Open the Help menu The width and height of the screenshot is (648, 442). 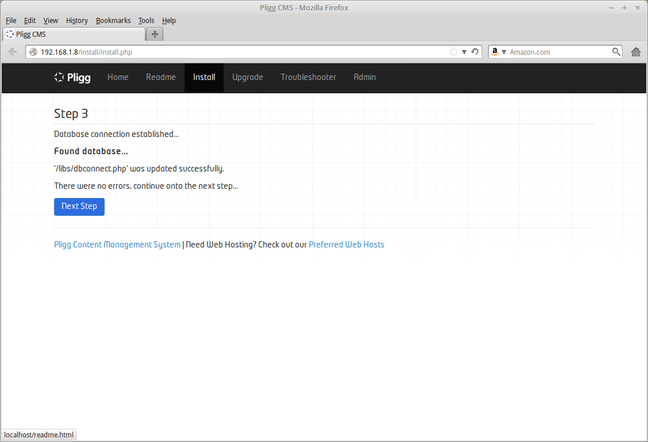click(x=169, y=21)
